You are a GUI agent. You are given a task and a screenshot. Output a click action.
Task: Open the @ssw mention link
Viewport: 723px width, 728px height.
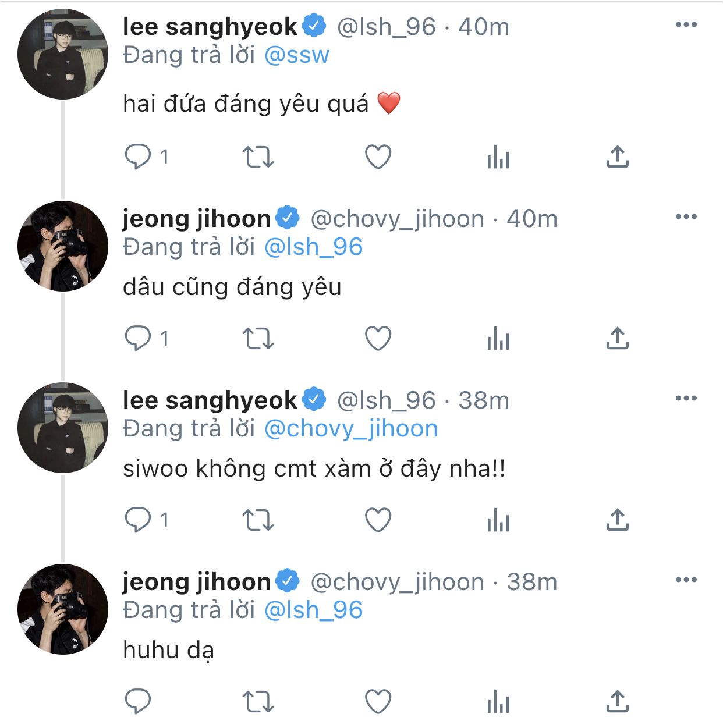click(x=297, y=55)
